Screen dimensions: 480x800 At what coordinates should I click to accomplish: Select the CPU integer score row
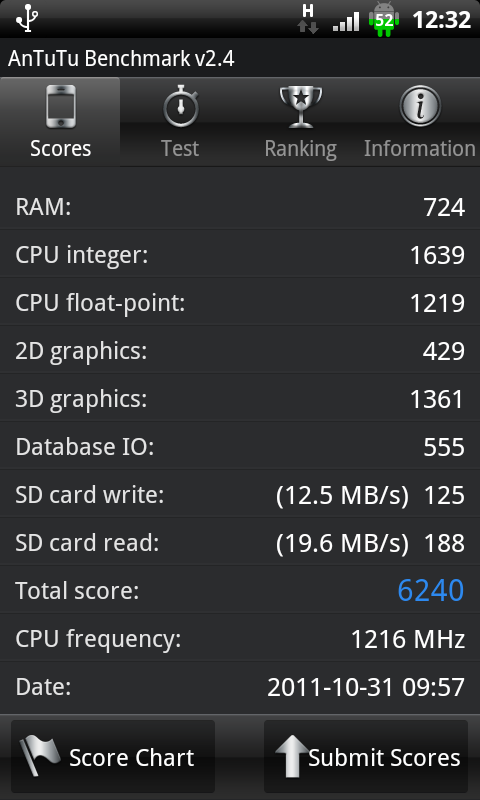(240, 255)
